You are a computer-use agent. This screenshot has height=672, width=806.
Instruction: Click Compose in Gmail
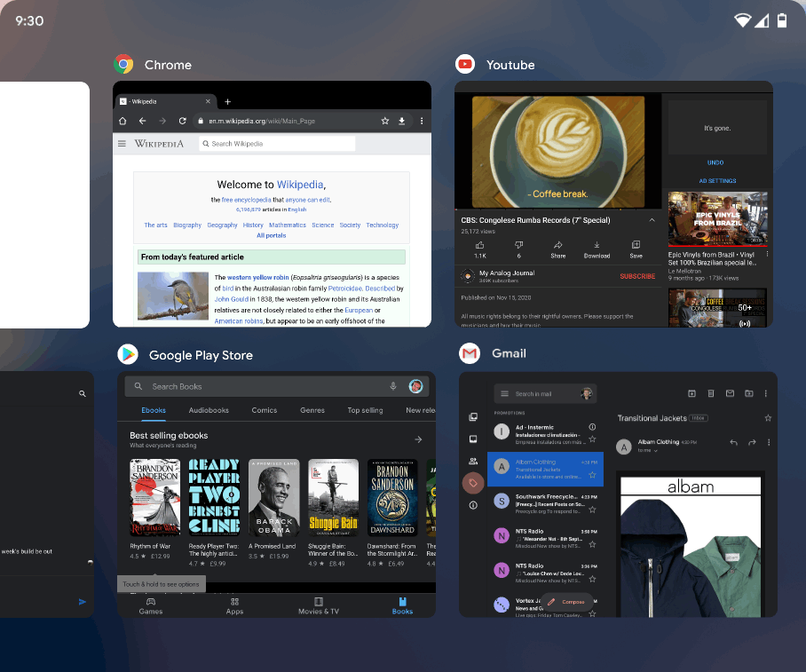[567, 602]
